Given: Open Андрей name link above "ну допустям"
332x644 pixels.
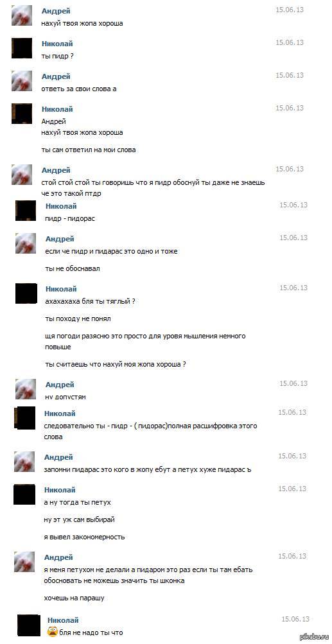Looking at the screenshot, I should [60, 385].
